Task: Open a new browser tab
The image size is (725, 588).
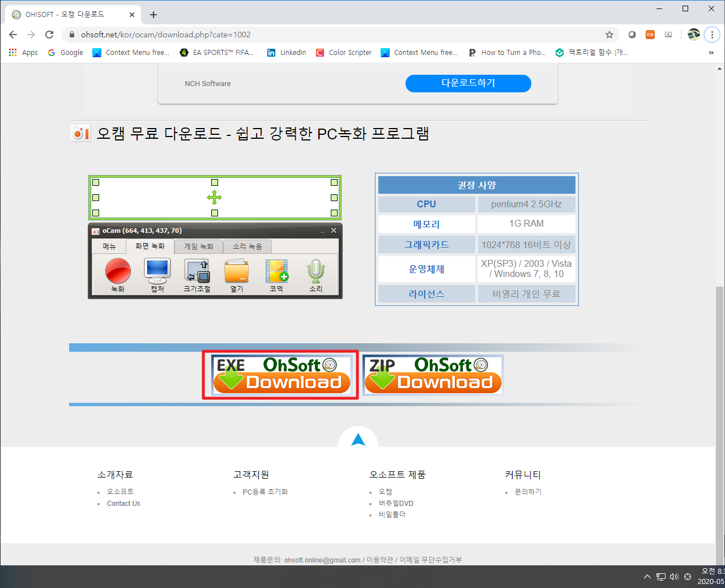Action: point(153,15)
